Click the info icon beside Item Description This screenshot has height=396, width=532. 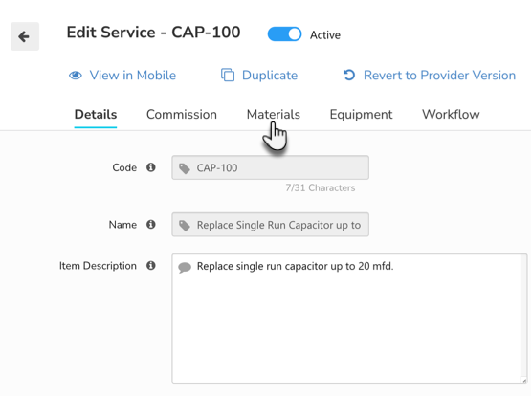click(151, 266)
